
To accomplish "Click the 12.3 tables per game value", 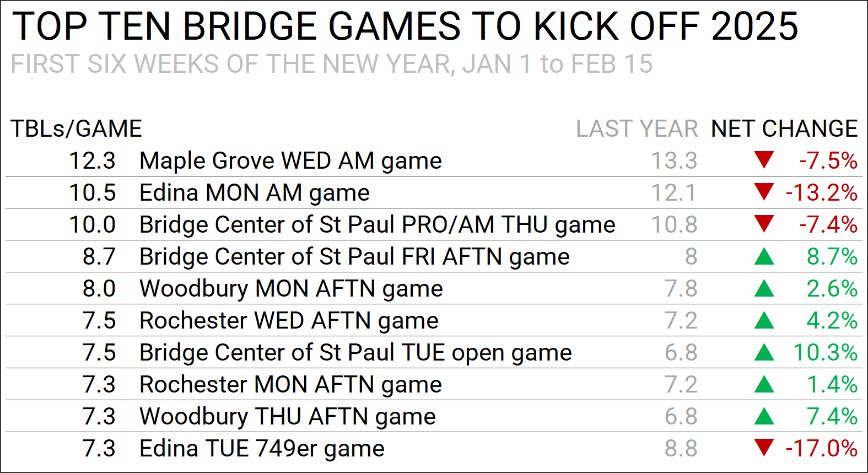I will [92, 160].
